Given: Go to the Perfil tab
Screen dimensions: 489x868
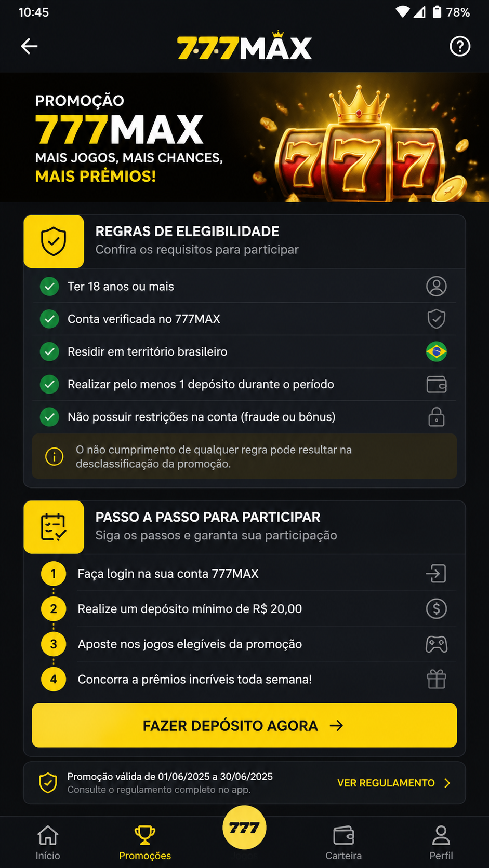Looking at the screenshot, I should coord(441,843).
